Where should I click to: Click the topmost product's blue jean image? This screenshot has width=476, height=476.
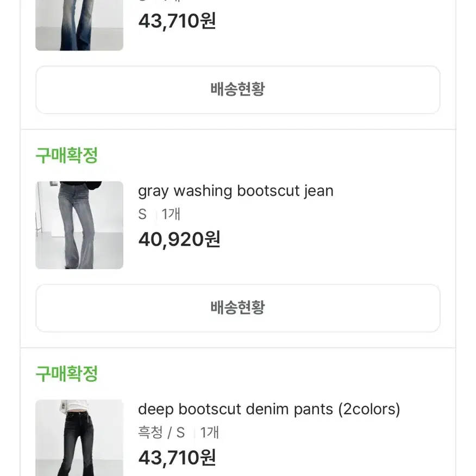[x=79, y=24]
